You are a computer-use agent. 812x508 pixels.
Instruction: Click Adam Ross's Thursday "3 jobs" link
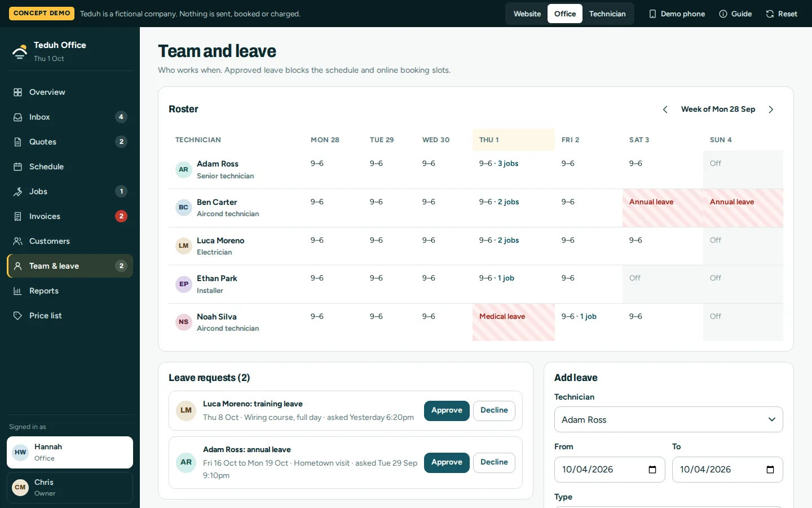click(x=508, y=164)
